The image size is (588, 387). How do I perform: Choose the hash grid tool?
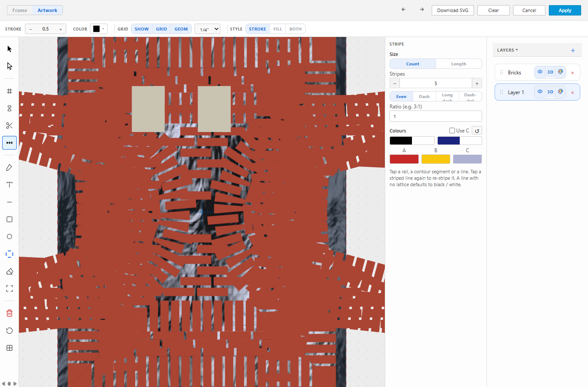pos(9,91)
